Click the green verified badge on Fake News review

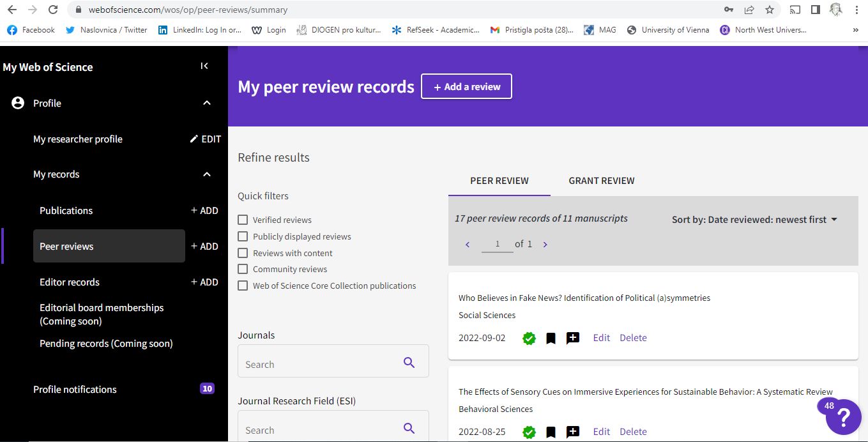point(529,338)
